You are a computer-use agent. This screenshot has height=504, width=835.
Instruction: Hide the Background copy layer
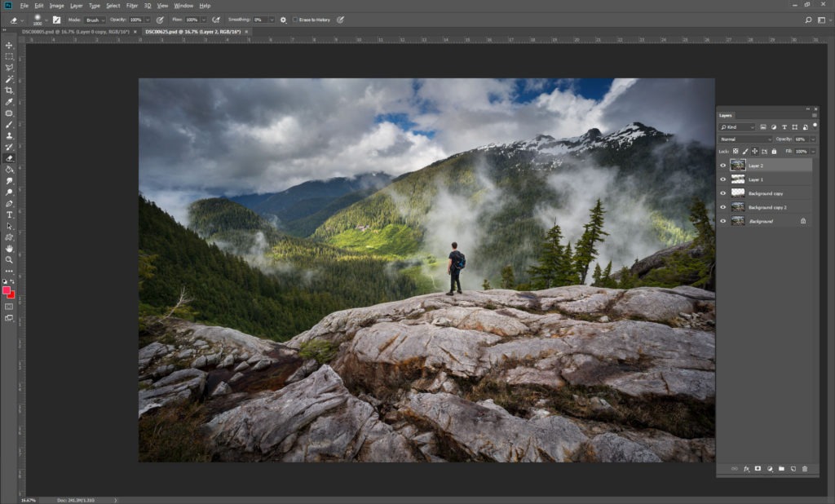(x=722, y=193)
